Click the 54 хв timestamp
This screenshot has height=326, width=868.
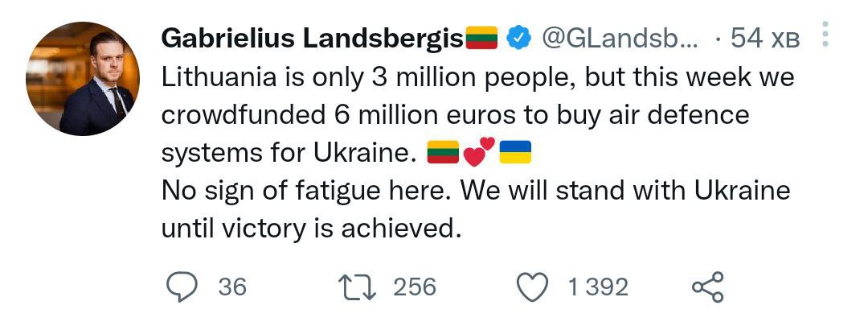(x=764, y=38)
